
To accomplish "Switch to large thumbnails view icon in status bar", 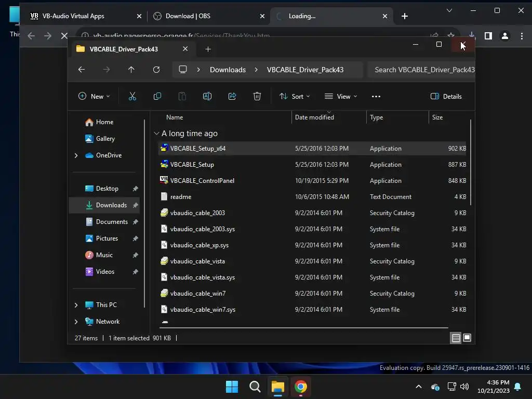I will click(x=467, y=338).
